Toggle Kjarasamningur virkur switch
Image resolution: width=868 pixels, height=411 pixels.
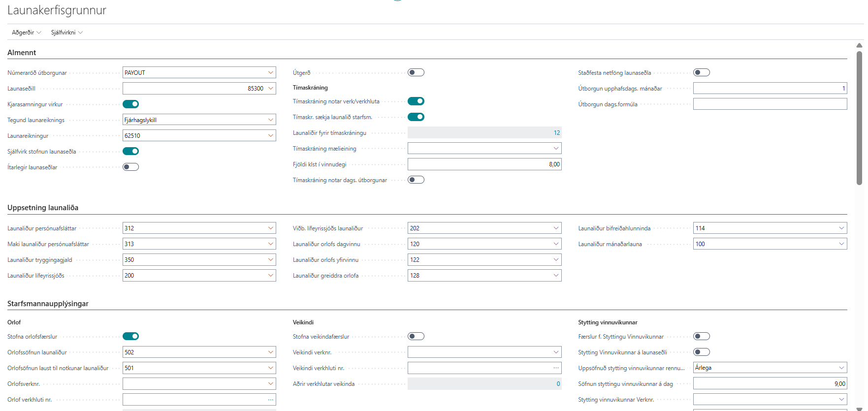pos(130,104)
